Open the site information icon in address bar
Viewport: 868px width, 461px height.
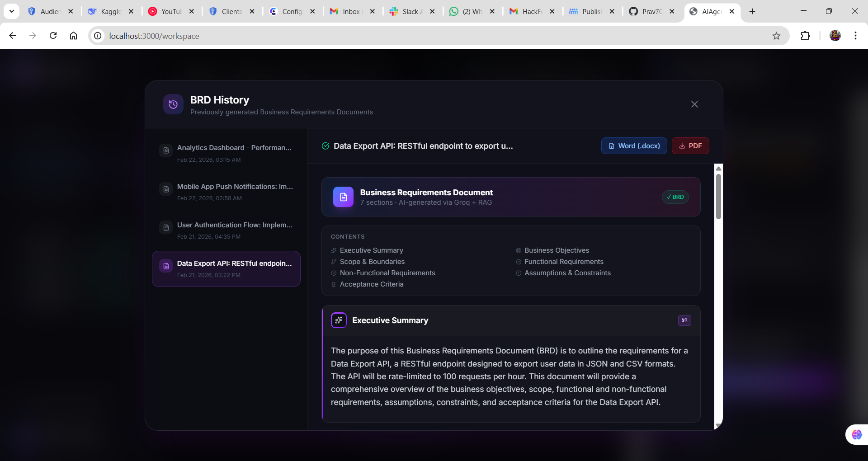pos(98,36)
